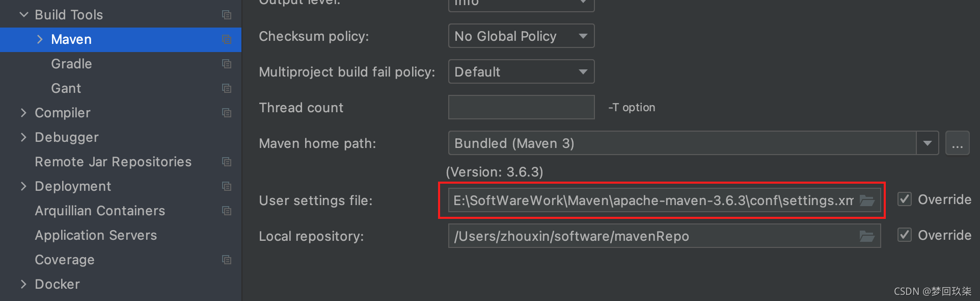This screenshot has height=301, width=980.
Task: Select Gradle in the settings tree
Action: (71, 64)
